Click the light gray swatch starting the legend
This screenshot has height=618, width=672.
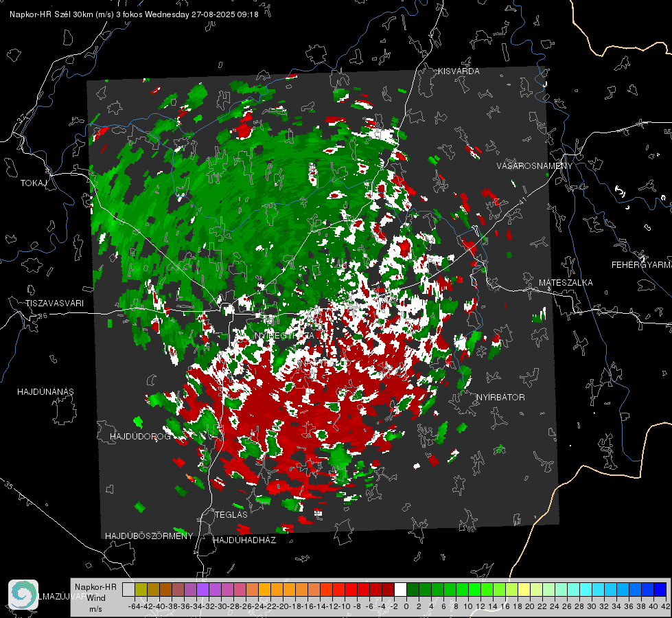(x=128, y=589)
